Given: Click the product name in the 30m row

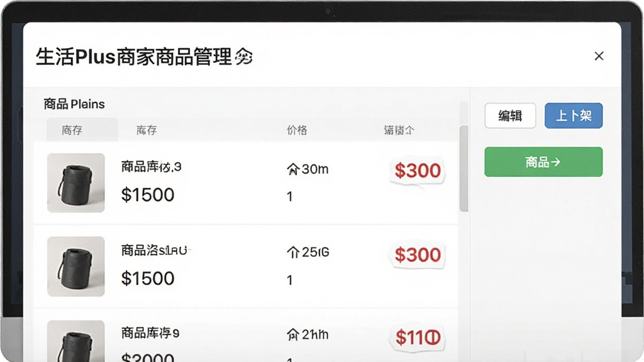Looking at the screenshot, I should (151, 167).
